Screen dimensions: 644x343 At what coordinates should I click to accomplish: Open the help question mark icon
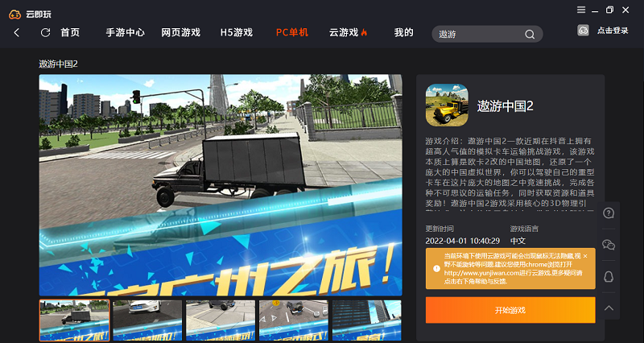coord(609,213)
